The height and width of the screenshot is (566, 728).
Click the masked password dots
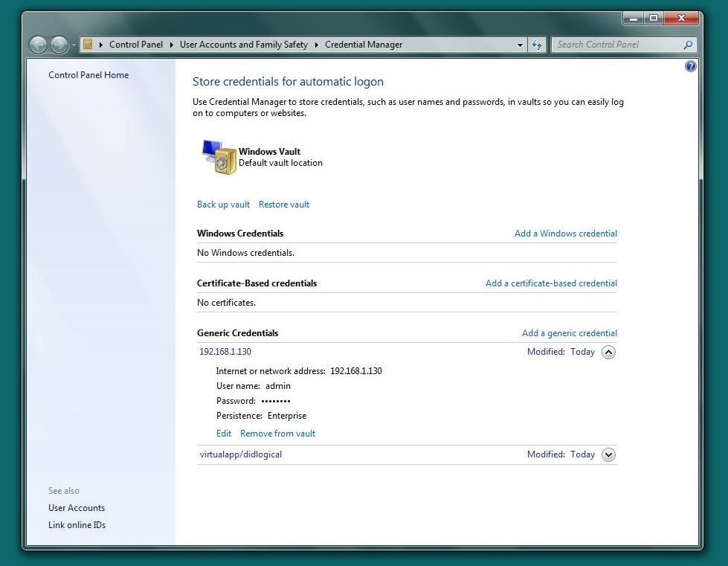click(276, 401)
